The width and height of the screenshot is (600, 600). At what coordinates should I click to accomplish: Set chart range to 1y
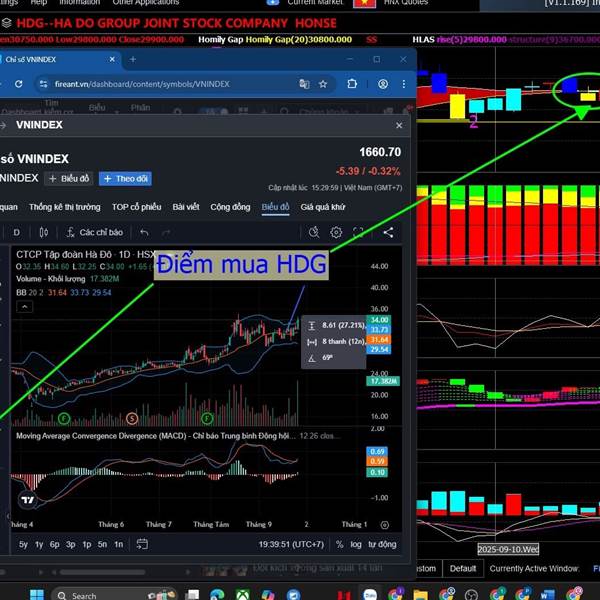coord(39,544)
